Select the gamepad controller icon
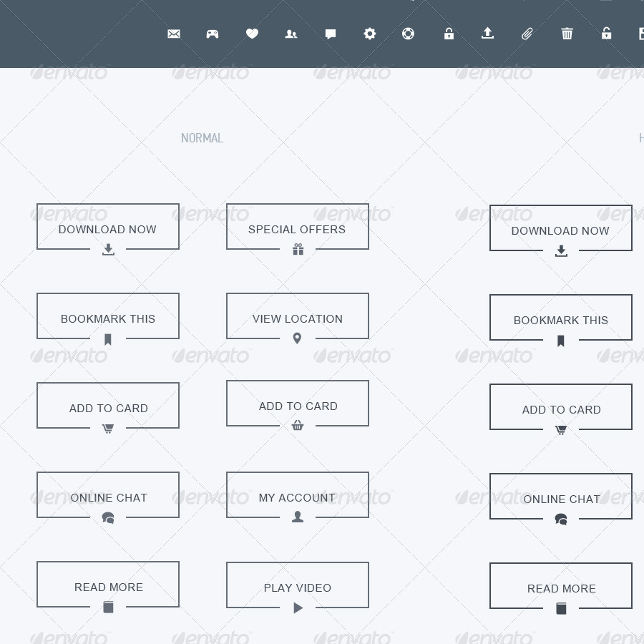644x644 pixels. [x=213, y=34]
